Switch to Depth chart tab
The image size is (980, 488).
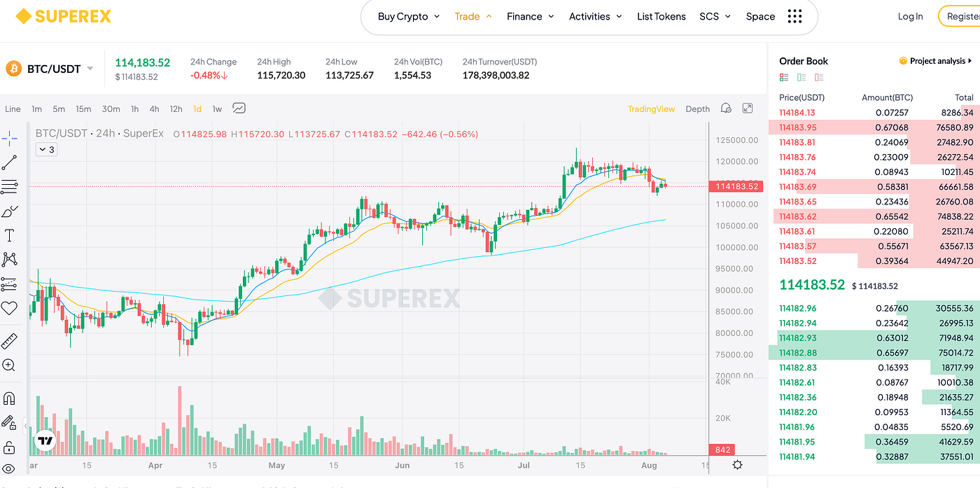(697, 109)
